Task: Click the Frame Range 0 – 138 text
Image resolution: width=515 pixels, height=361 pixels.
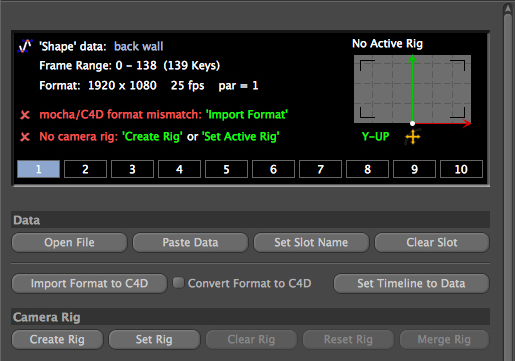Action: pyautogui.click(x=130, y=65)
